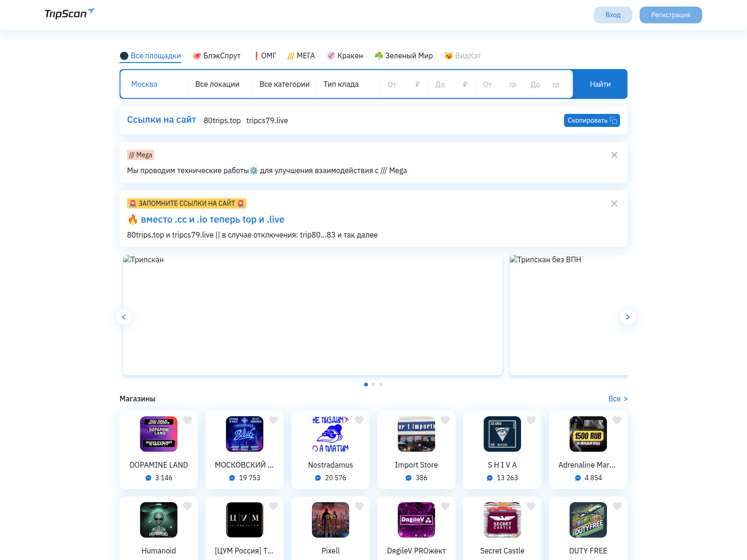747x560 pixels.
Task: Click the Скопировать links button
Action: tap(592, 120)
